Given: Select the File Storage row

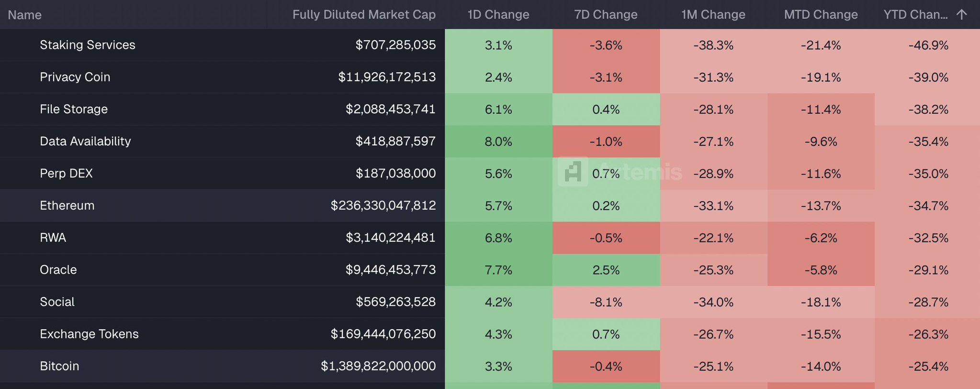Looking at the screenshot, I should (x=74, y=109).
